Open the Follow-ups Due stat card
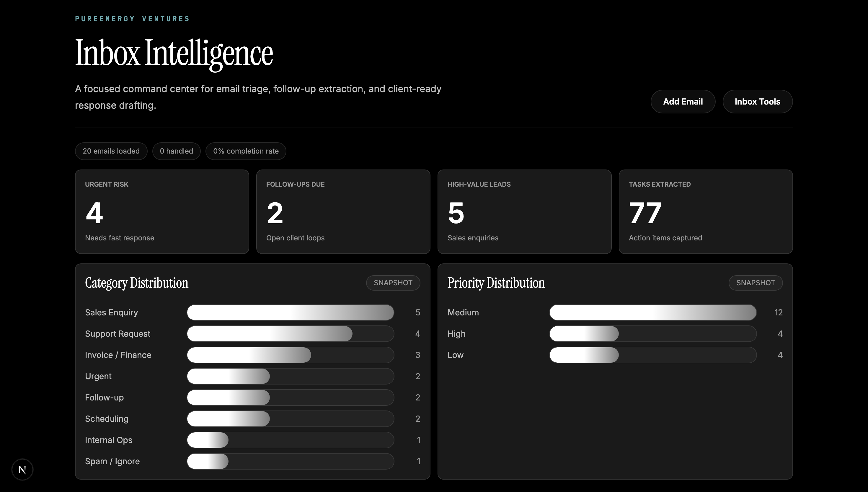 coord(343,212)
